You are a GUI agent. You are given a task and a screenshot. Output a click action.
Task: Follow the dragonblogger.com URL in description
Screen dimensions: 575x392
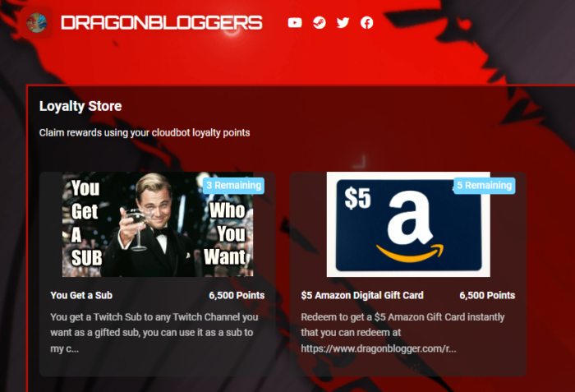379,348
